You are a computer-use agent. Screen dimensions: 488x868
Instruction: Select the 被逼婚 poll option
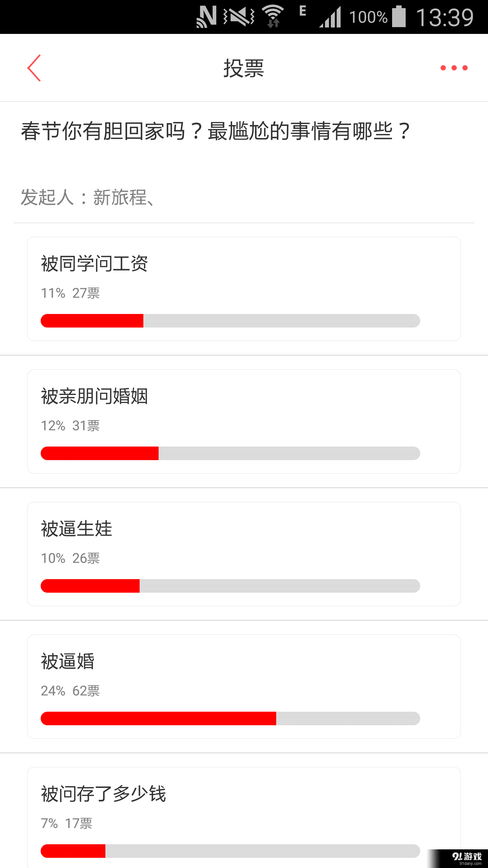(244, 687)
